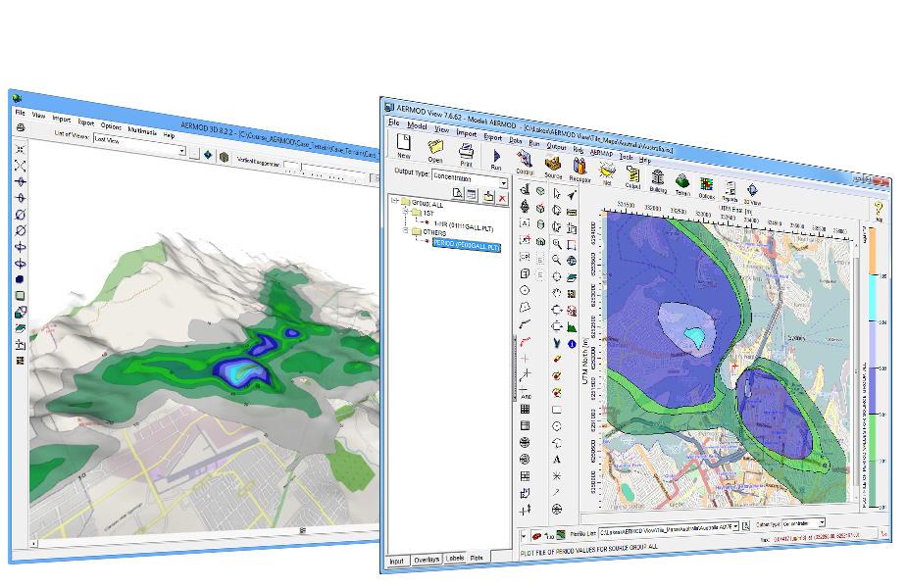Collapse the Group: ALL tree node
907x588 pixels.
coord(394,201)
